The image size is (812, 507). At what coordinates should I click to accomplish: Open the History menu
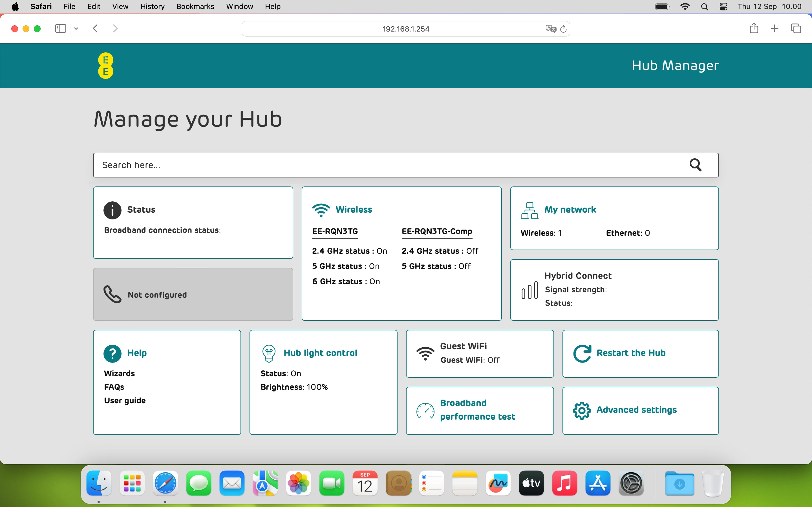[x=152, y=6]
